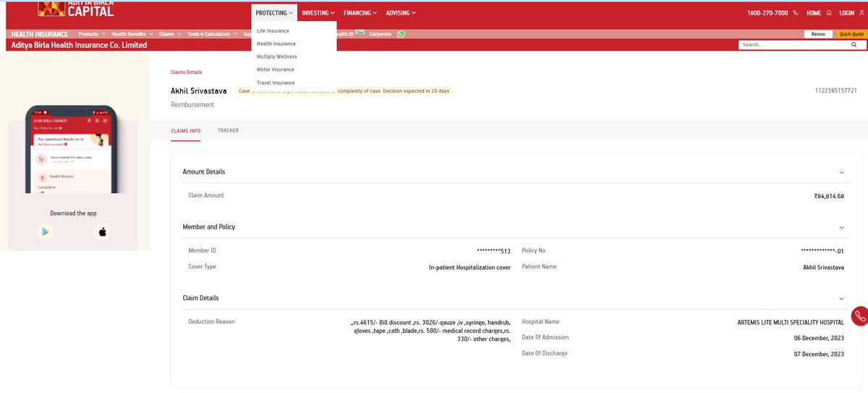This screenshot has width=868, height=393.
Task: Open Google Play store download icon
Action: point(46,232)
